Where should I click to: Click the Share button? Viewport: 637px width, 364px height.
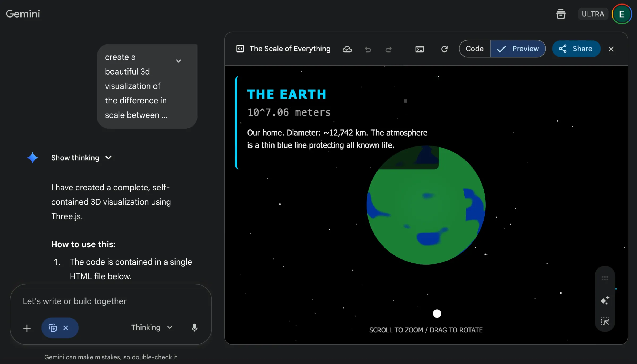(x=576, y=49)
